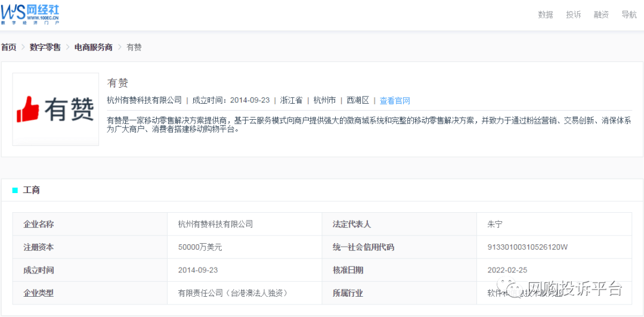The width and height of the screenshot is (644, 317).
Task: Click the company description paragraph
Action: tap(369, 125)
